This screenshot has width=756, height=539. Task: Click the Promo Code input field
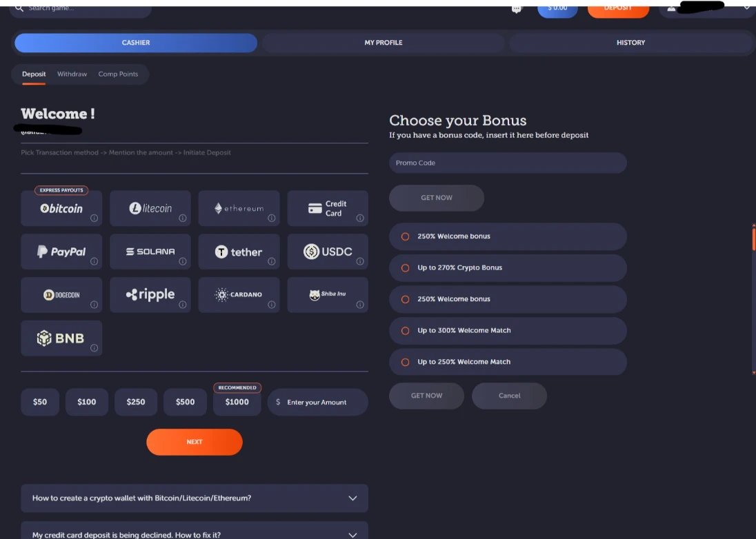pos(508,163)
